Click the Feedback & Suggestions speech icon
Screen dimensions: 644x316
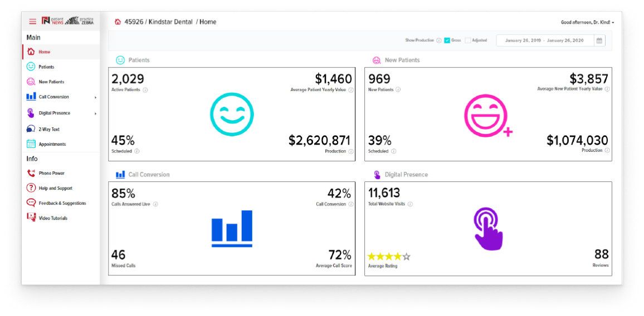tap(31, 203)
